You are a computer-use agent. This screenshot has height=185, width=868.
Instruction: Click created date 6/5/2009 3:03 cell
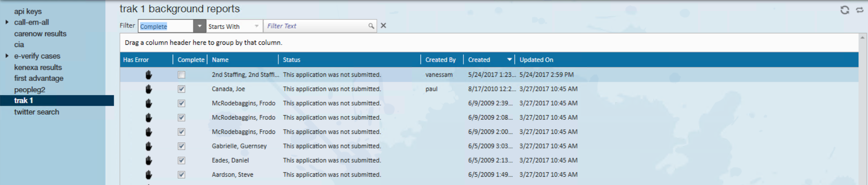(x=490, y=146)
